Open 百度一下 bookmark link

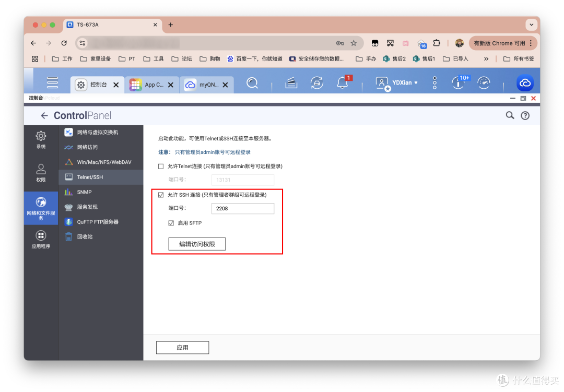255,58
